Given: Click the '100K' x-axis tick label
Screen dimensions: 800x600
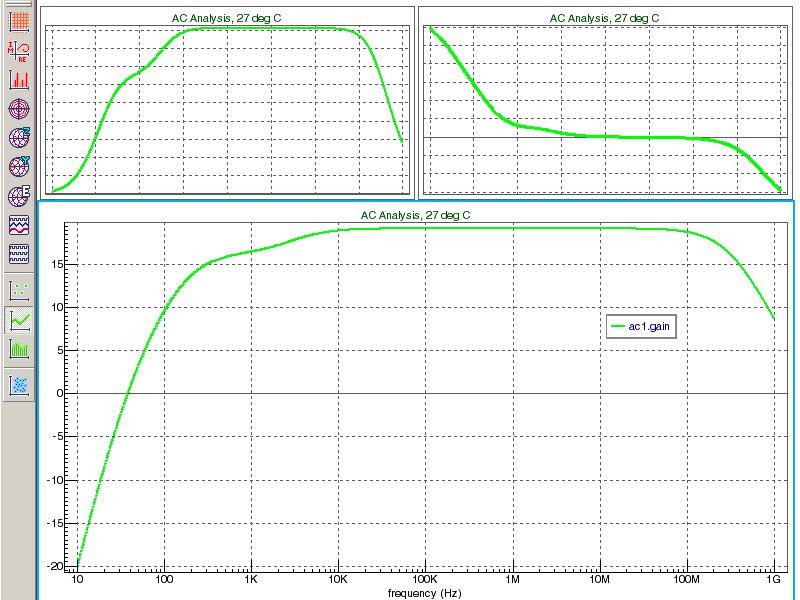Looking at the screenshot, I should tap(425, 579).
